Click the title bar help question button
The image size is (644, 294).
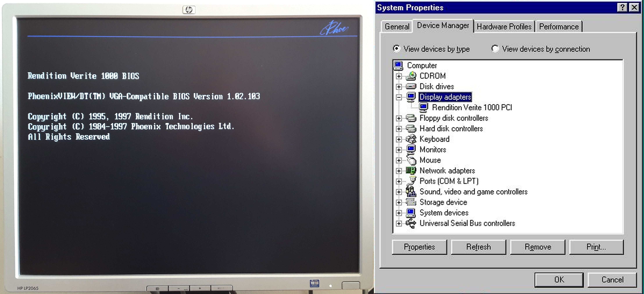click(x=622, y=8)
